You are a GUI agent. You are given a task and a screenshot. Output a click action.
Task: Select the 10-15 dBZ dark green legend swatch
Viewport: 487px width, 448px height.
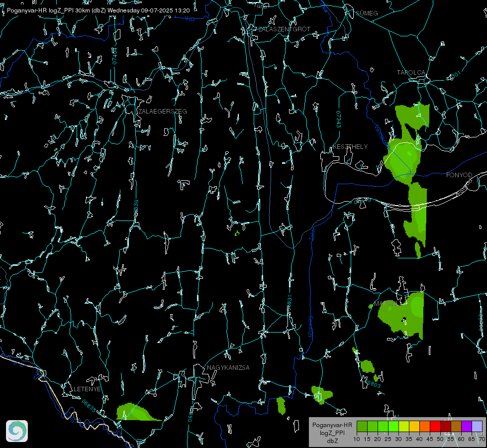click(x=362, y=426)
